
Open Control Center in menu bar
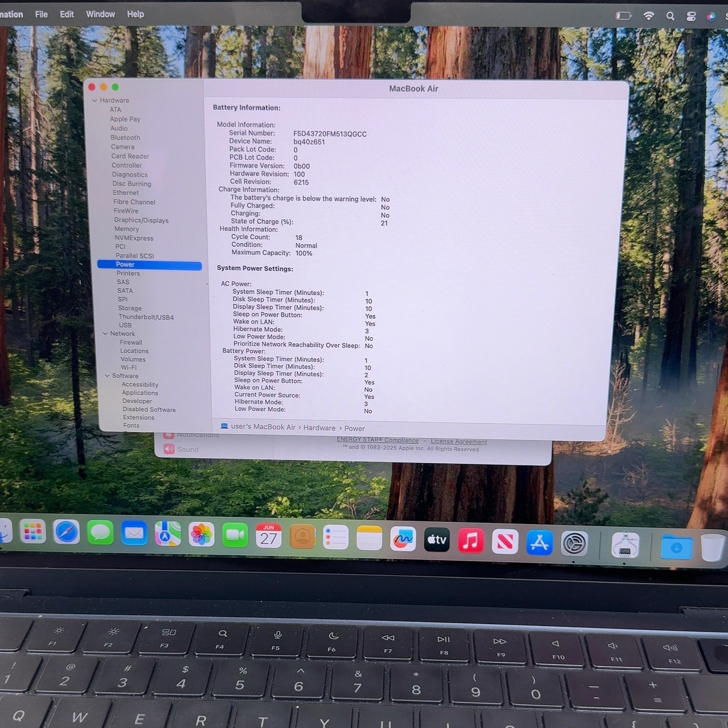point(691,17)
